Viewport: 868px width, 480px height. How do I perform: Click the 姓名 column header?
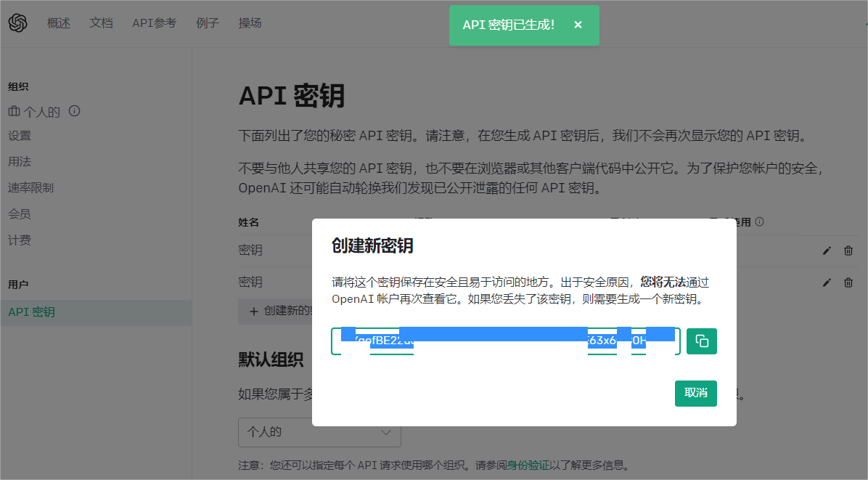(x=248, y=222)
